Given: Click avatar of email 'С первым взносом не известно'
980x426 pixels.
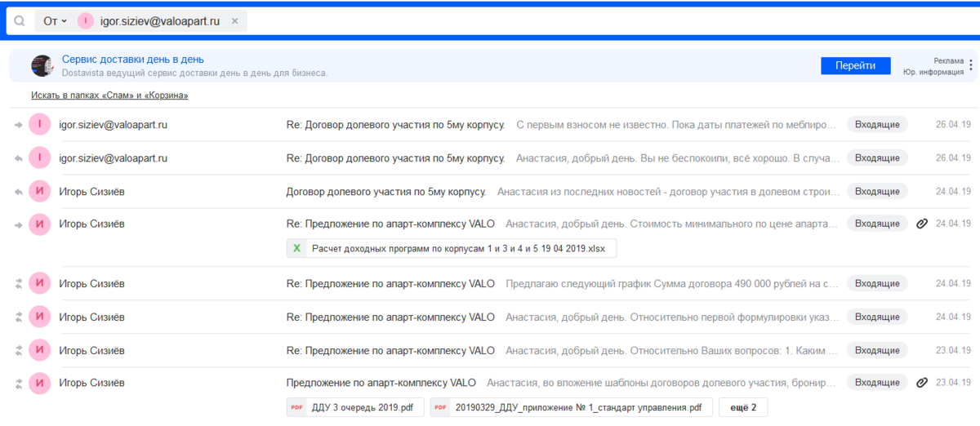Looking at the screenshot, I should click(39, 125).
